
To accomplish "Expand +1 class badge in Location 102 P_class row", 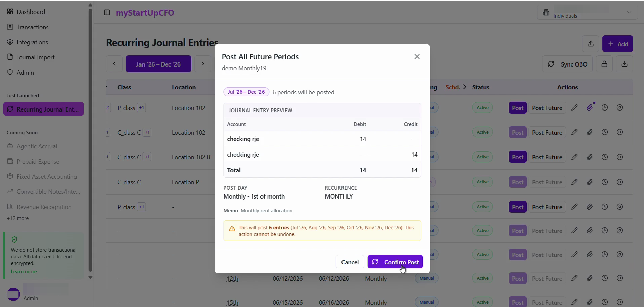I will [142, 108].
